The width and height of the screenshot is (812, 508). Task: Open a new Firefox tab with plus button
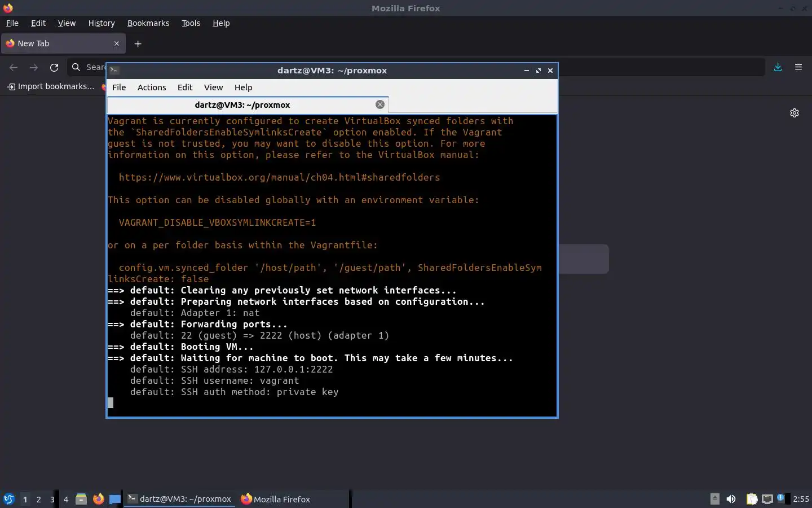pyautogui.click(x=138, y=43)
